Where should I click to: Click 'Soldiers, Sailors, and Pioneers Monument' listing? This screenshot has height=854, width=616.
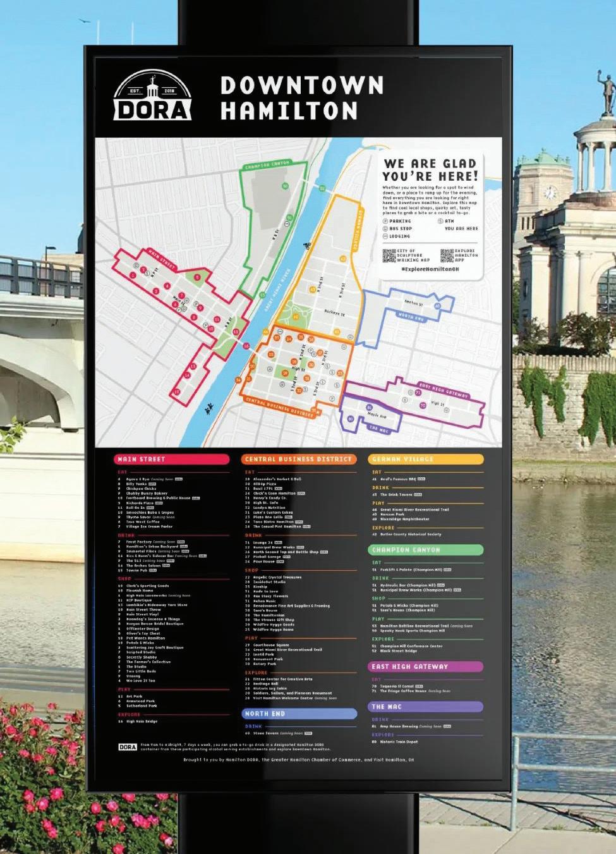(x=293, y=693)
